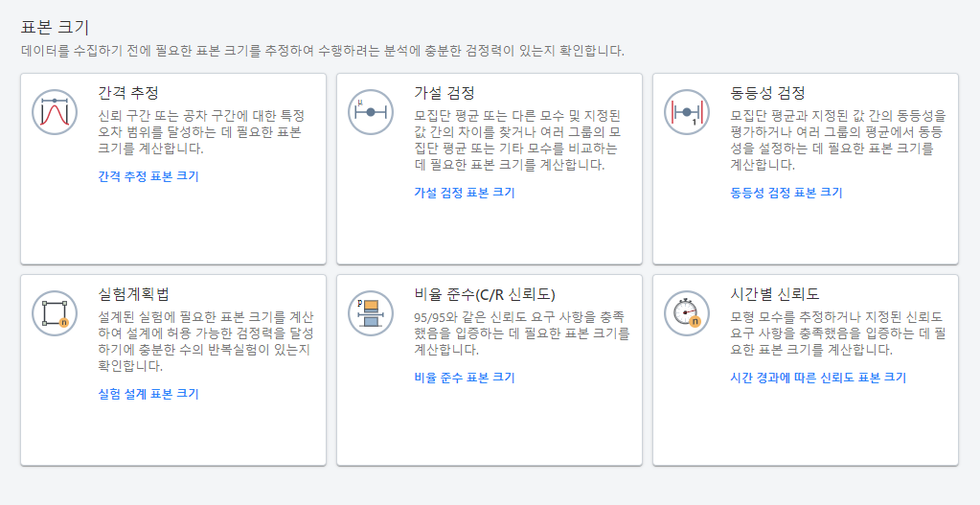The height and width of the screenshot is (505, 980).
Task: Select the 비율 준수(C/R 신뢰도) card heading
Action: (485, 293)
